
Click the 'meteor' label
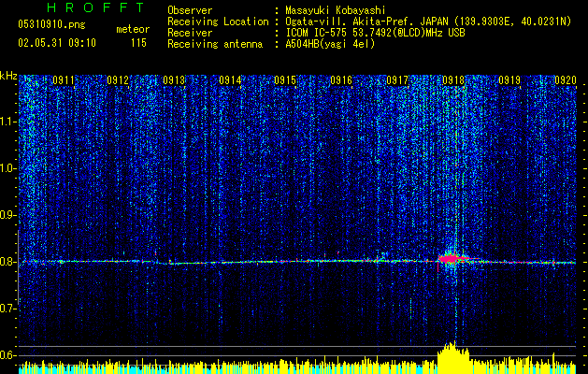(133, 29)
